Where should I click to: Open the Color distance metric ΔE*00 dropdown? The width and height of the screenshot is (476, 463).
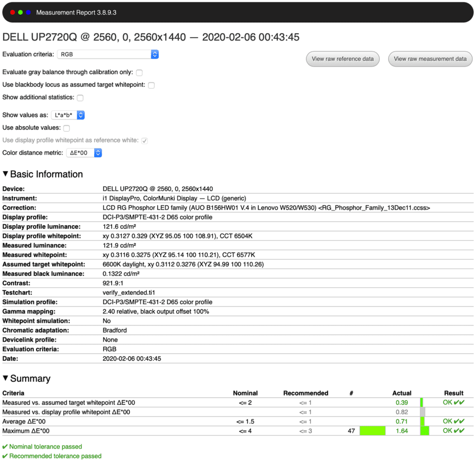pos(84,153)
